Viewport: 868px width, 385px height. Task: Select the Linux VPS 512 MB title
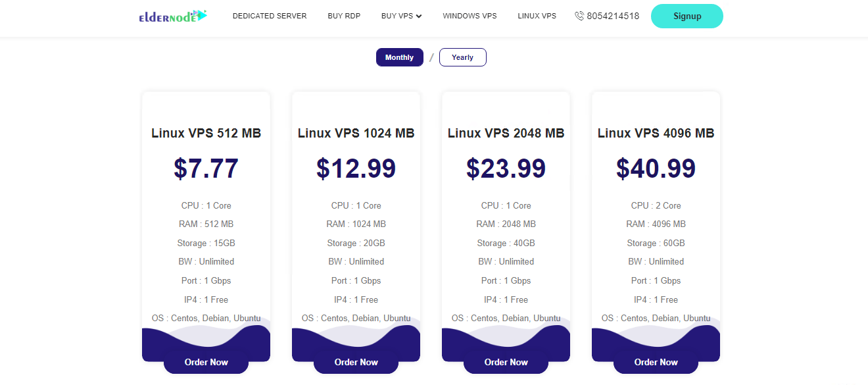[206, 133]
